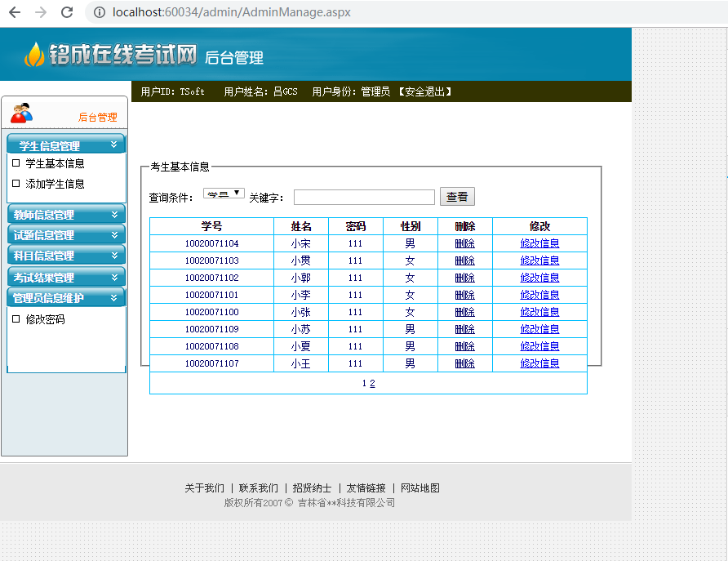Open 试题信息管理 menu header
The width and height of the screenshot is (728, 561).
click(66, 235)
